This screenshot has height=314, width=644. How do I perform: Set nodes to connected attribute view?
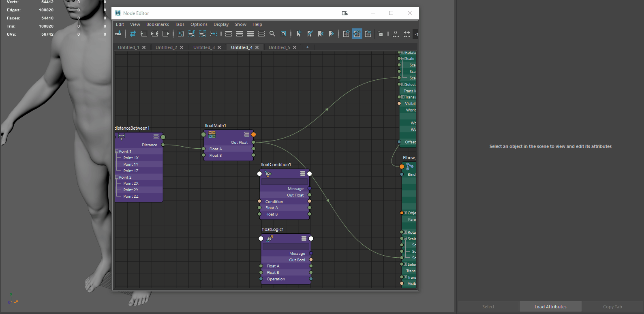[240, 34]
